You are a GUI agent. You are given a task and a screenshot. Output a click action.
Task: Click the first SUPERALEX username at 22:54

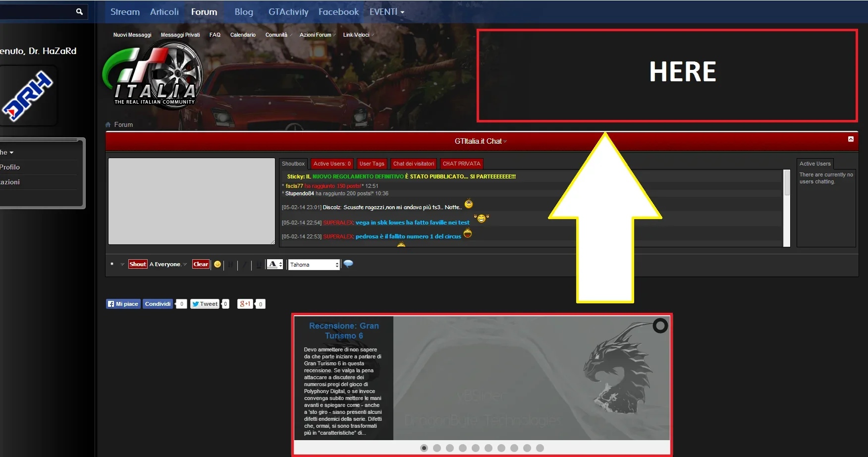click(338, 223)
